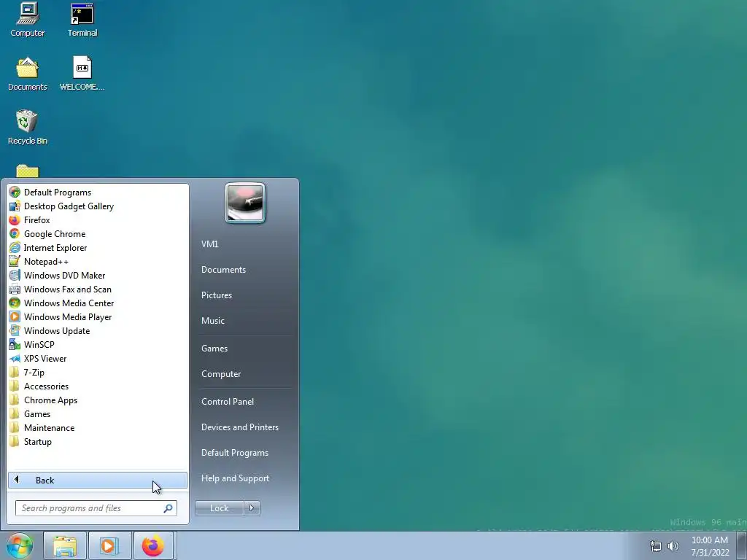Select the Recycle Bin desktop icon
The image size is (747, 560).
tap(28, 128)
